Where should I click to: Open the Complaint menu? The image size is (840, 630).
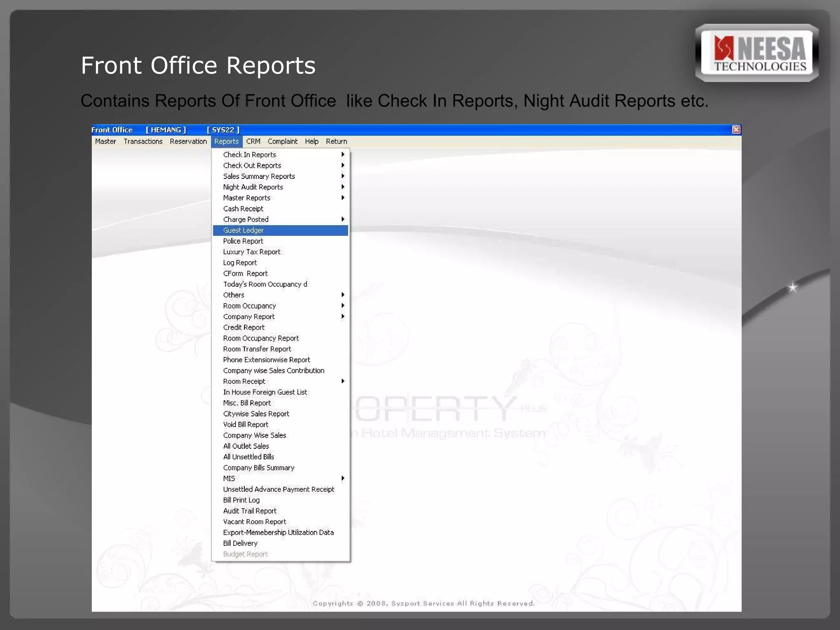click(283, 142)
